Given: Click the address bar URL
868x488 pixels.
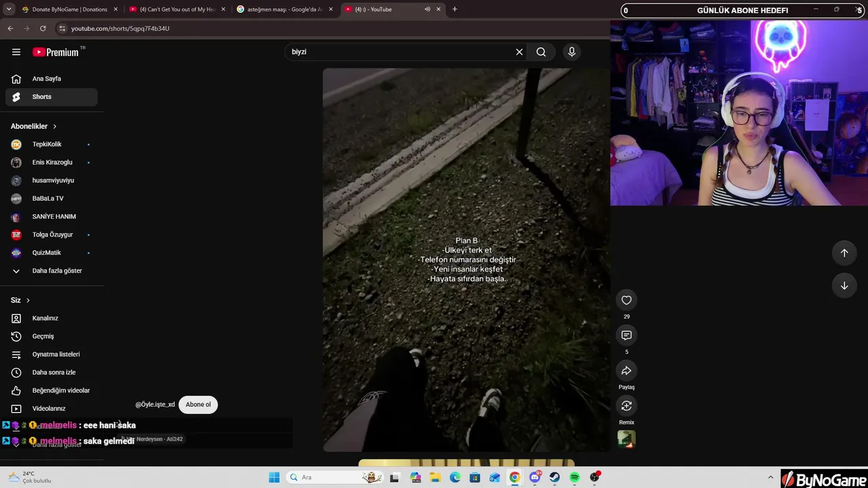Looking at the screenshot, I should coord(120,28).
